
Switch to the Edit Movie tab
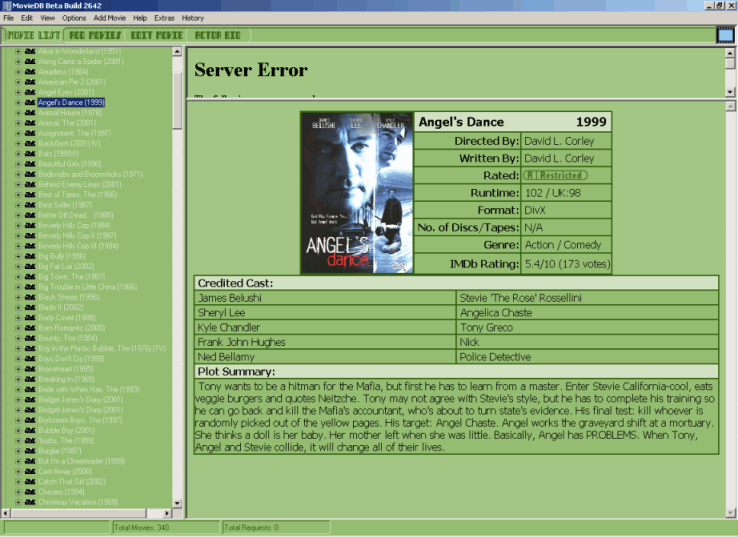click(x=156, y=35)
